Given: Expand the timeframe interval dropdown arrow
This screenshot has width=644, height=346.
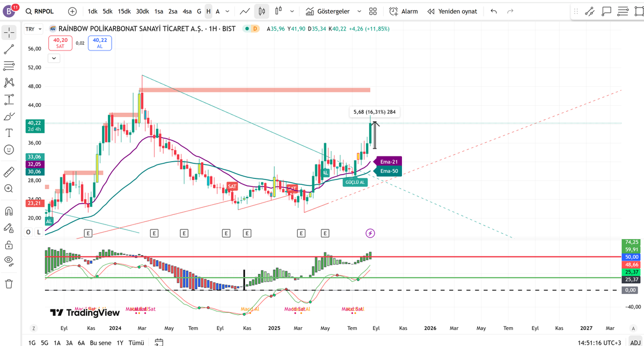Looking at the screenshot, I should (x=229, y=11).
